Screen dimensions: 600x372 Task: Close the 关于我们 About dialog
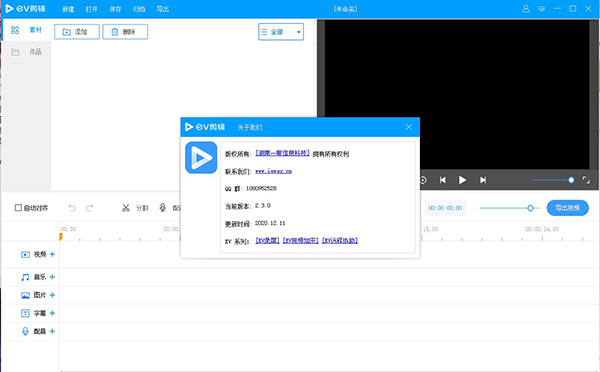[x=409, y=127]
